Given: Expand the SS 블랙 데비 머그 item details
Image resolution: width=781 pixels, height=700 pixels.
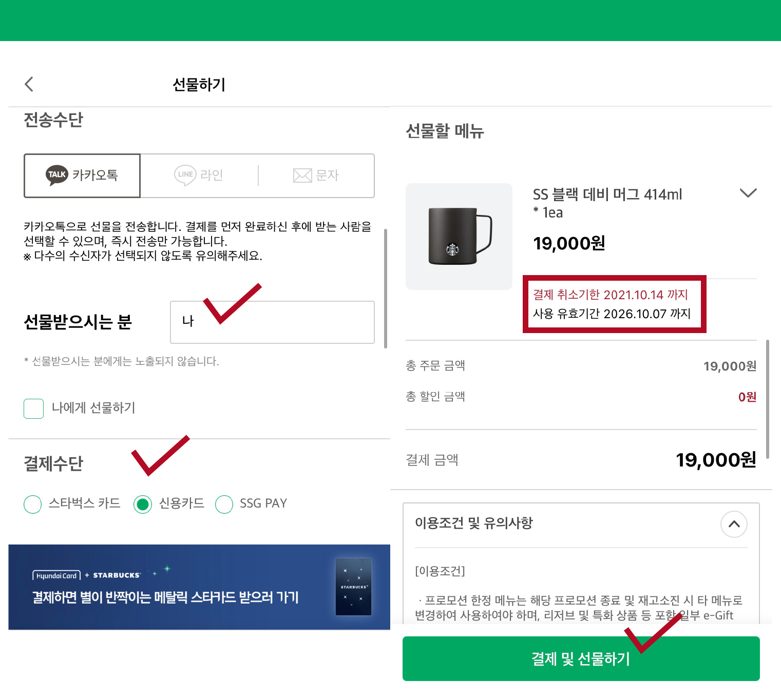Looking at the screenshot, I should [748, 193].
